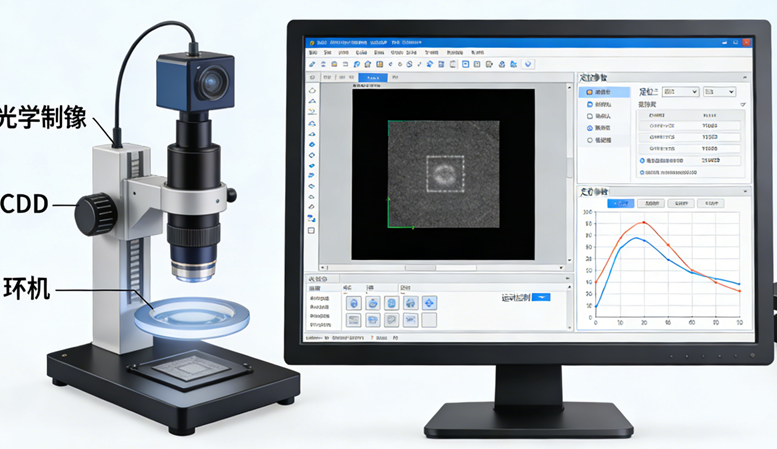Click the dashed ROI square in the microscope image
Image resolution: width=777 pixels, height=449 pixels.
(x=445, y=173)
